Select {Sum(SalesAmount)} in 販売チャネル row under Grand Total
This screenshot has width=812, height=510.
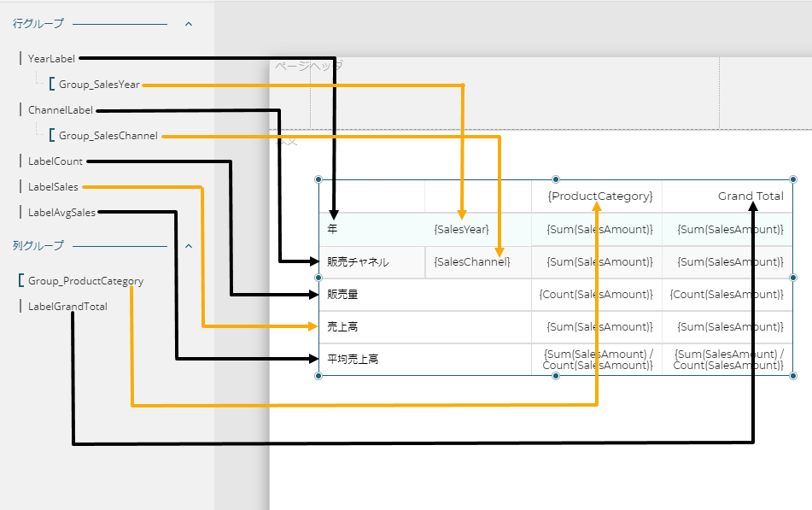coord(727,261)
